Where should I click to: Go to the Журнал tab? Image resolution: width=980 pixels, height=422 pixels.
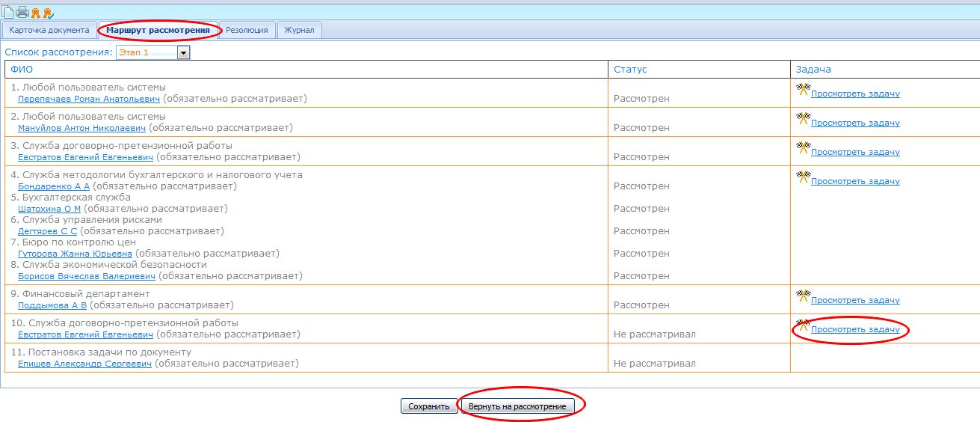[300, 30]
